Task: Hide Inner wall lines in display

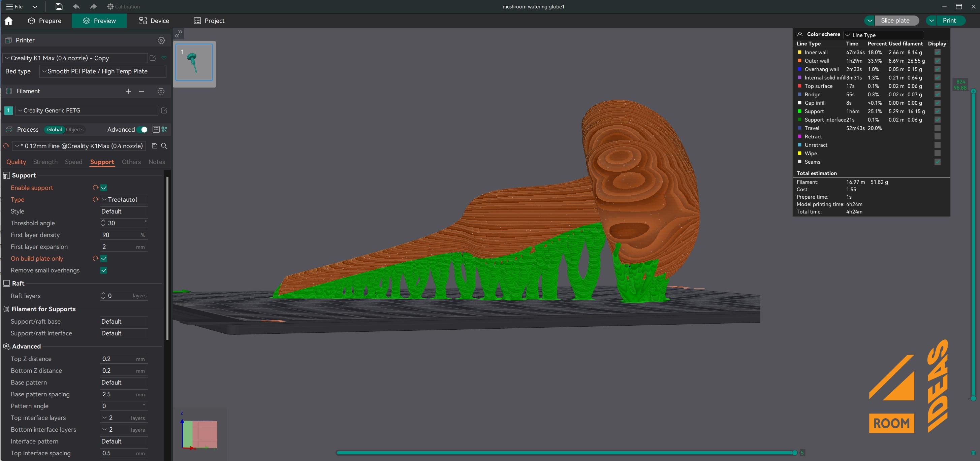Action: coord(938,53)
